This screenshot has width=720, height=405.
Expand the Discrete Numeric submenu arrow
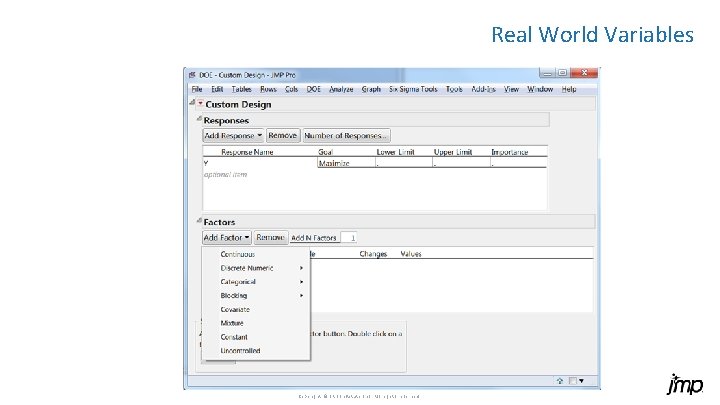301,268
